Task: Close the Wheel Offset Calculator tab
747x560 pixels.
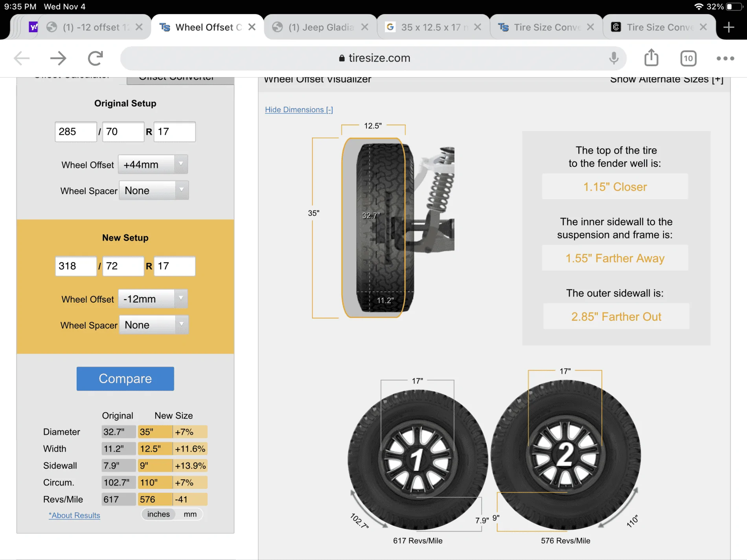Action: tap(252, 27)
